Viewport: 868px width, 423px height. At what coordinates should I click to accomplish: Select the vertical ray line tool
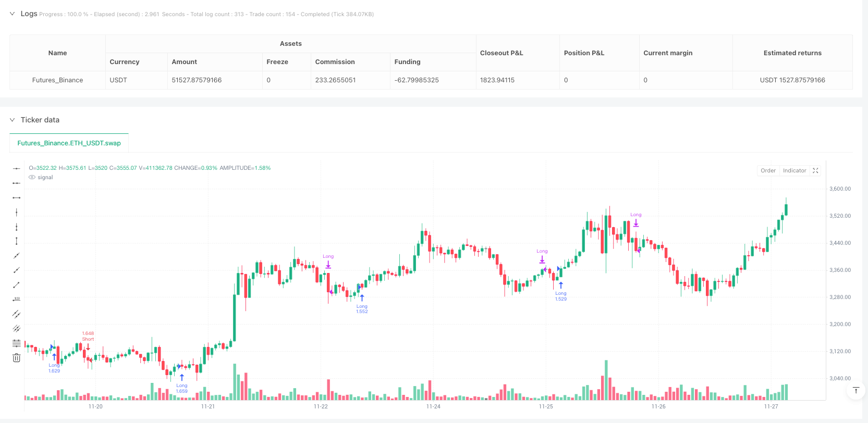(17, 227)
